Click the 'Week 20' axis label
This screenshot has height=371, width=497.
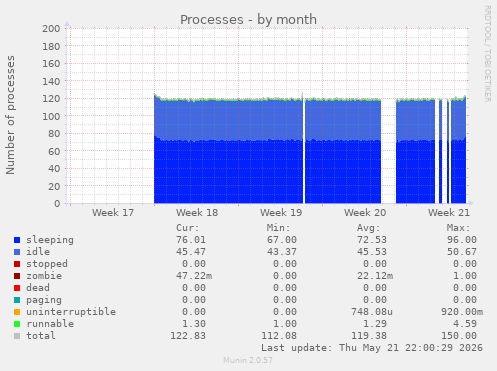(365, 213)
